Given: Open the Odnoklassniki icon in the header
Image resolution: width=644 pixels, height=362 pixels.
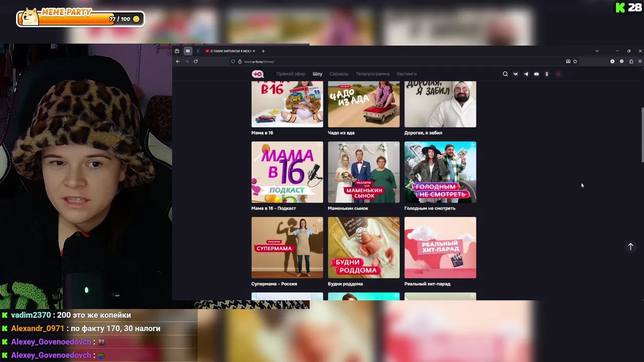Looking at the screenshot, I should click(x=547, y=74).
